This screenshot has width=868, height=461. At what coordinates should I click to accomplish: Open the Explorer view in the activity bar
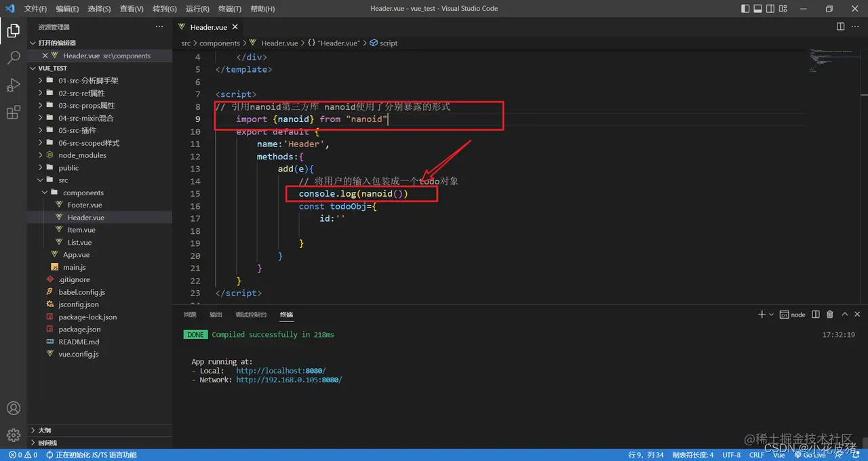pyautogui.click(x=13, y=31)
